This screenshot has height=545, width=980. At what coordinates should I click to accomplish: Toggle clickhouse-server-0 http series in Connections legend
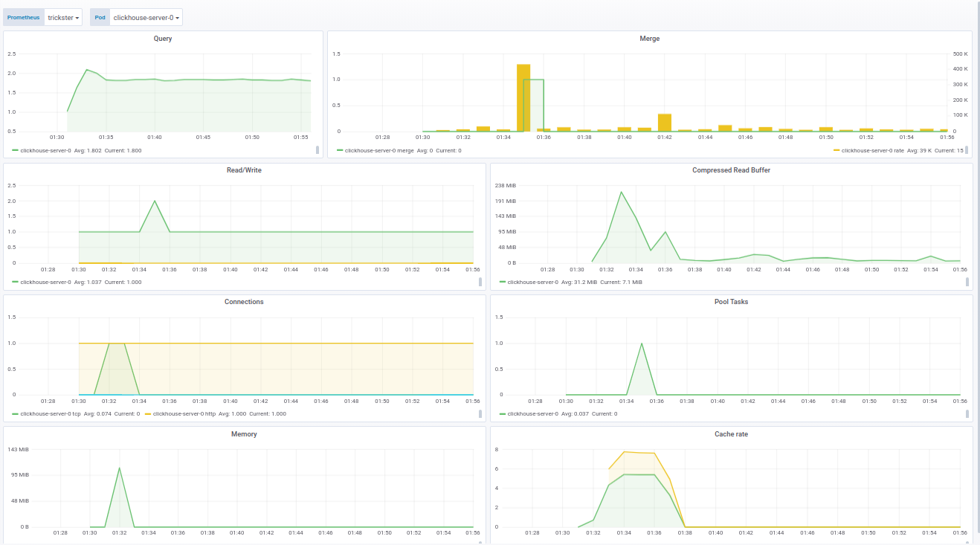click(184, 413)
